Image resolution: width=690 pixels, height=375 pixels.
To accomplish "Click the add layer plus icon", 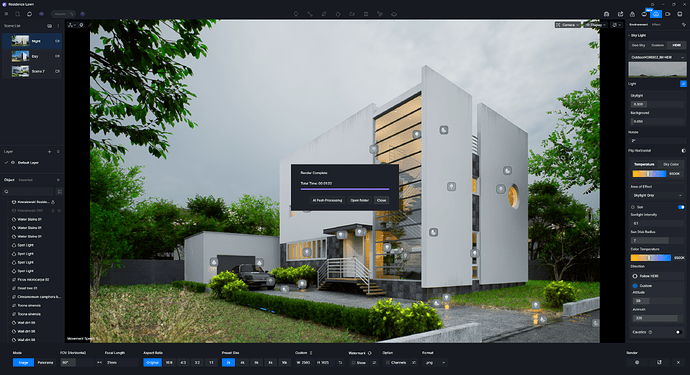I will [x=49, y=151].
